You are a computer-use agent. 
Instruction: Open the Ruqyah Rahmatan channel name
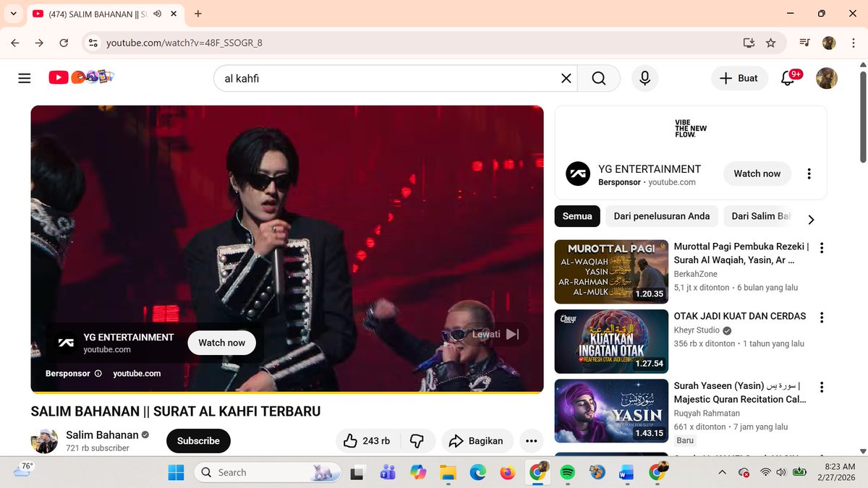pyautogui.click(x=707, y=414)
